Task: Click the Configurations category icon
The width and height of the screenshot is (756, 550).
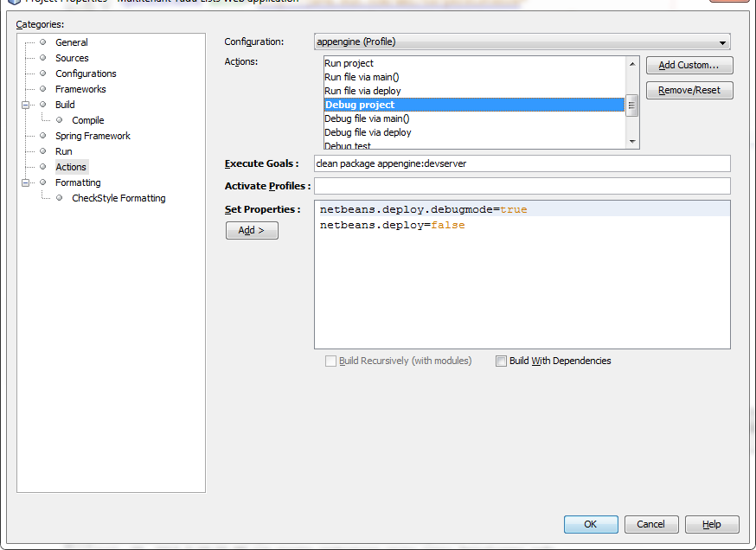Action: point(43,73)
